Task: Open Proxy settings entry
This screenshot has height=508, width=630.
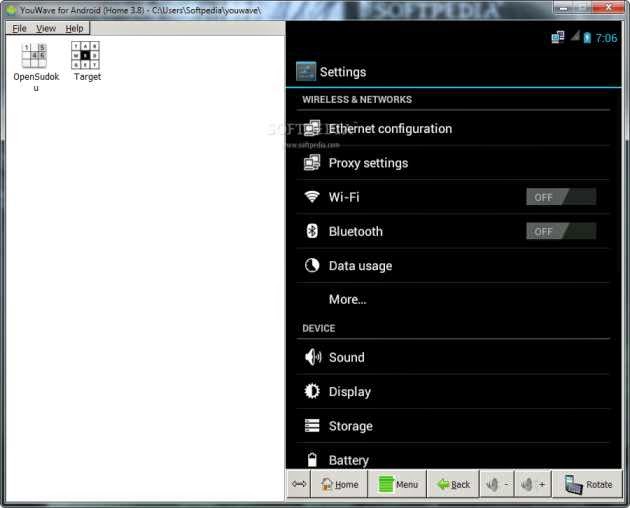Action: coord(453,163)
